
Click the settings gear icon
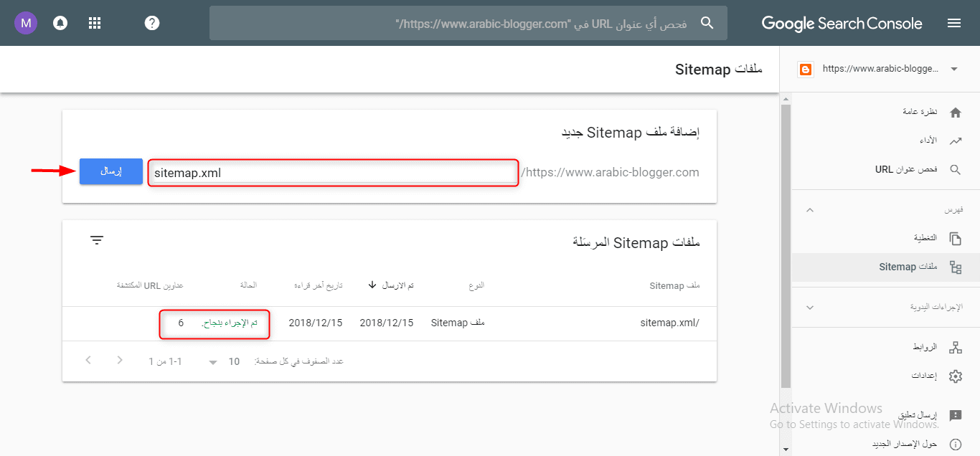[x=955, y=376]
